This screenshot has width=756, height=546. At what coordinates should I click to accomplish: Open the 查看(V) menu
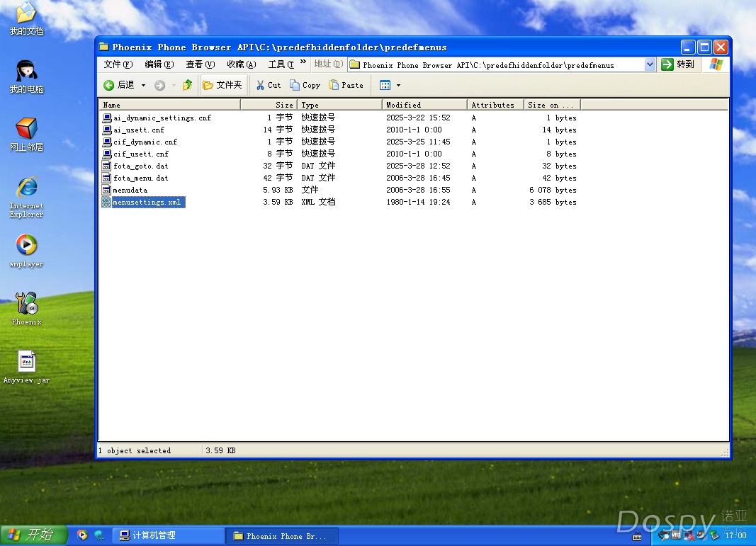pos(200,64)
